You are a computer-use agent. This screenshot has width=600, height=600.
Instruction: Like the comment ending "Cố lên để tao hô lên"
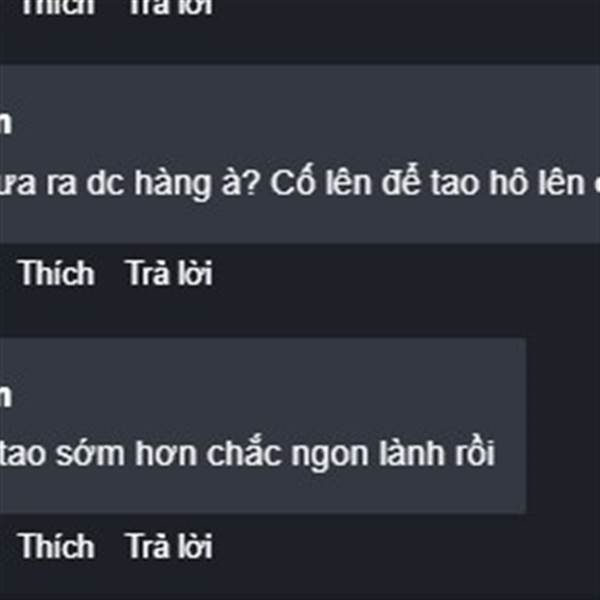pyautogui.click(x=56, y=273)
